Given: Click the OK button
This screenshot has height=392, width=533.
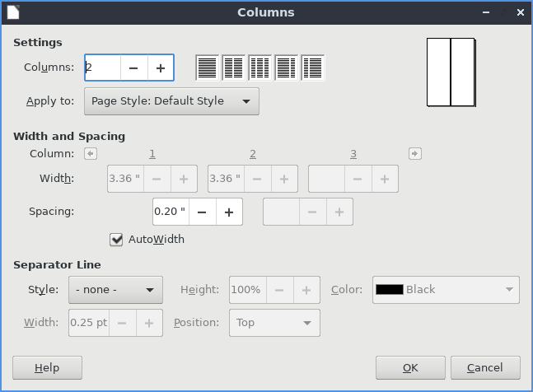Looking at the screenshot, I should tap(410, 367).
